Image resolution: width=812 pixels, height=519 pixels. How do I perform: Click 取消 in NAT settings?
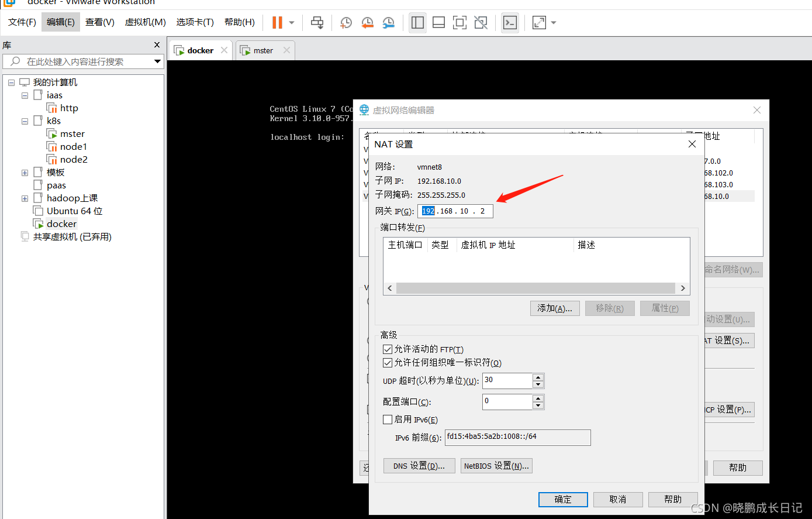coord(618,499)
